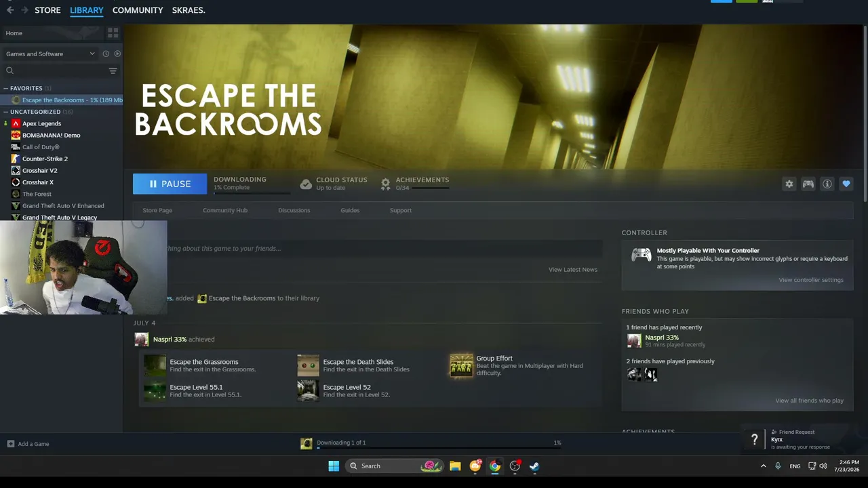Open the Guides link

(350, 210)
